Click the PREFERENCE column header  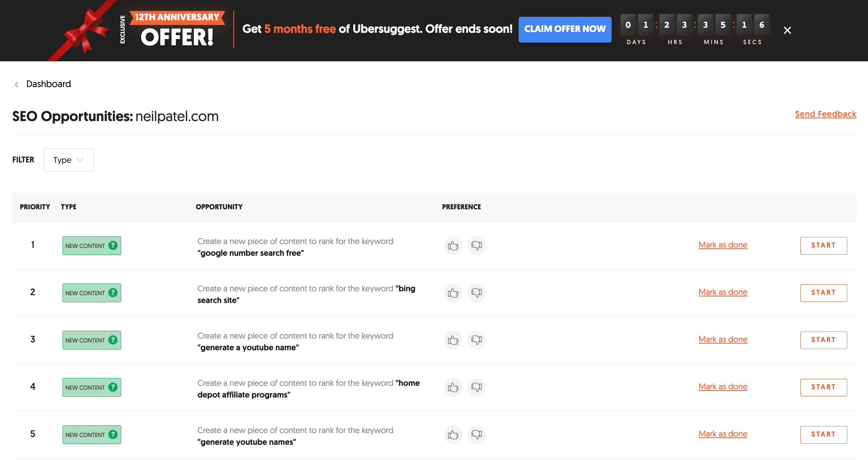point(461,207)
